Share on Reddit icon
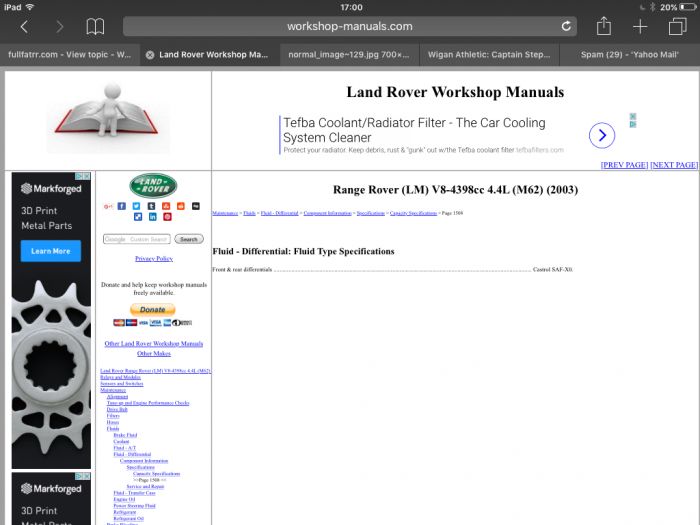Image resolution: width=700 pixels, height=525 pixels. click(x=181, y=206)
